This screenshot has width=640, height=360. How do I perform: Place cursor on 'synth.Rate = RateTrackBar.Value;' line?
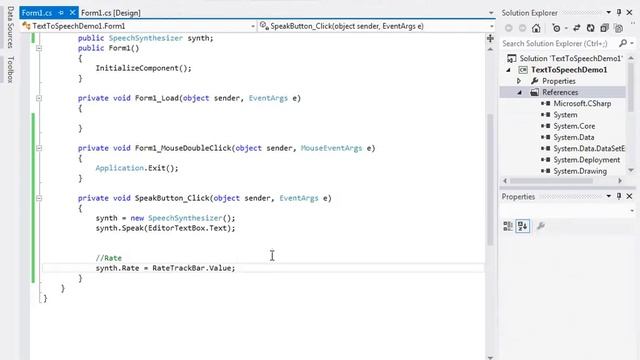pos(165,268)
